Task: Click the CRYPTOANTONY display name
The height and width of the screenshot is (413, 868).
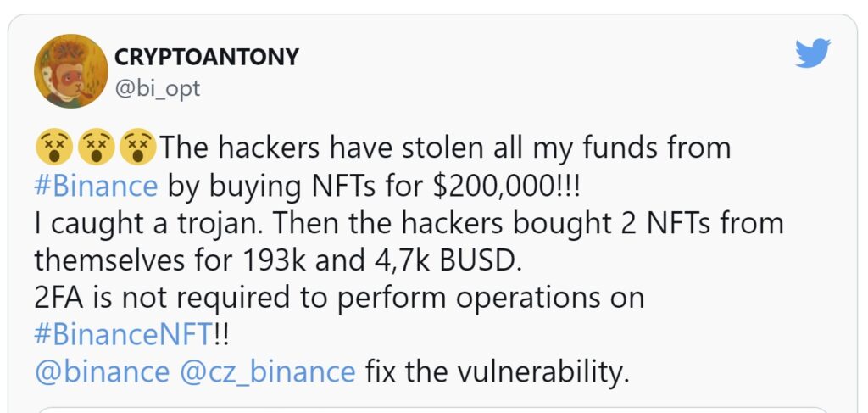Action: 207,57
